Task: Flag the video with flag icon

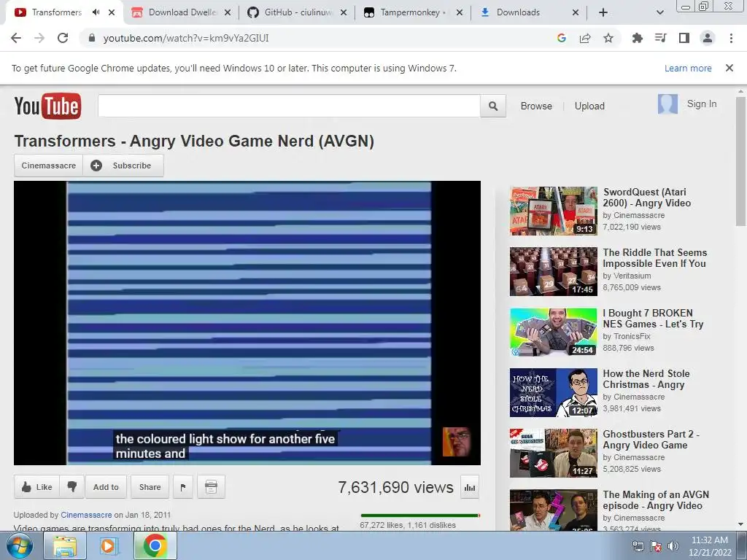Action: [183, 486]
